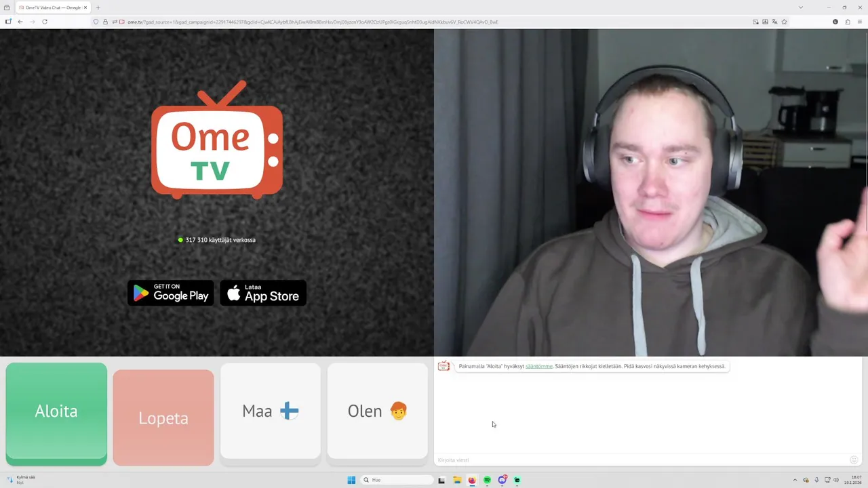Click the red Lopeta button
Viewport: 868px width, 488px height.
(163, 418)
